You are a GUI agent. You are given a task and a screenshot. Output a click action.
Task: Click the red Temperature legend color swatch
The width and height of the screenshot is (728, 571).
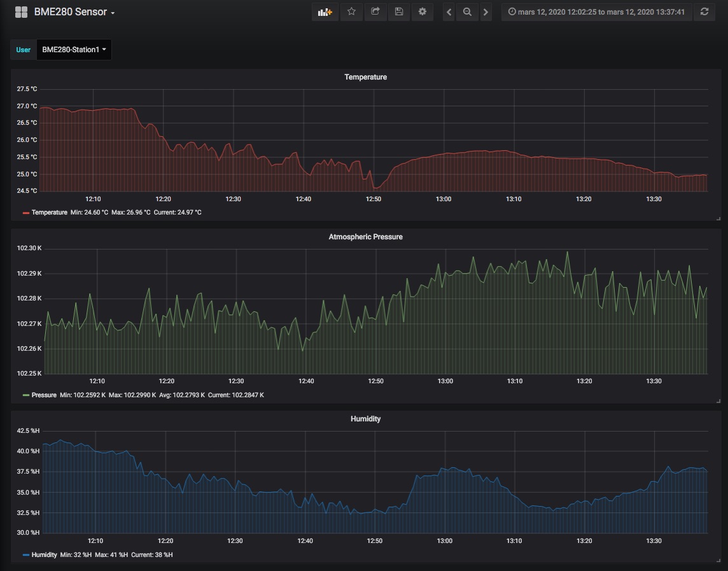[x=26, y=213]
